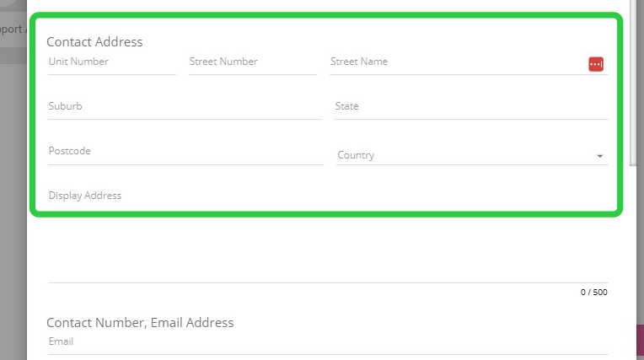This screenshot has height=360, width=644.
Task: Click the Suburb text field
Action: pyautogui.click(x=185, y=107)
